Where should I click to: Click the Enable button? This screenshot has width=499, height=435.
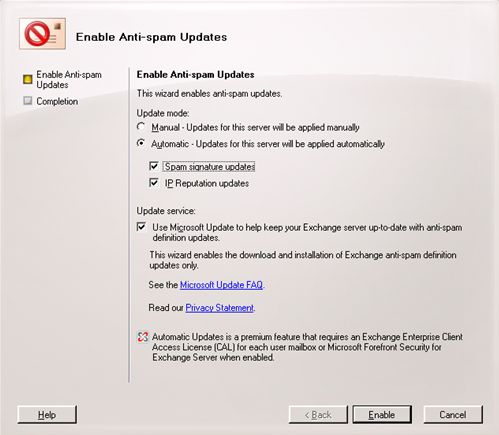click(x=382, y=415)
